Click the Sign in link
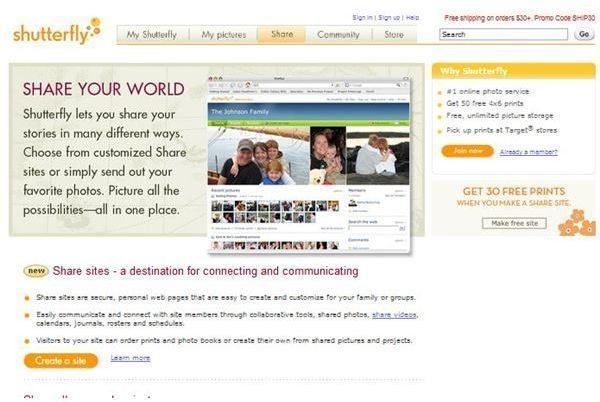Image resolution: width=600 pixels, height=402 pixels. click(x=362, y=18)
